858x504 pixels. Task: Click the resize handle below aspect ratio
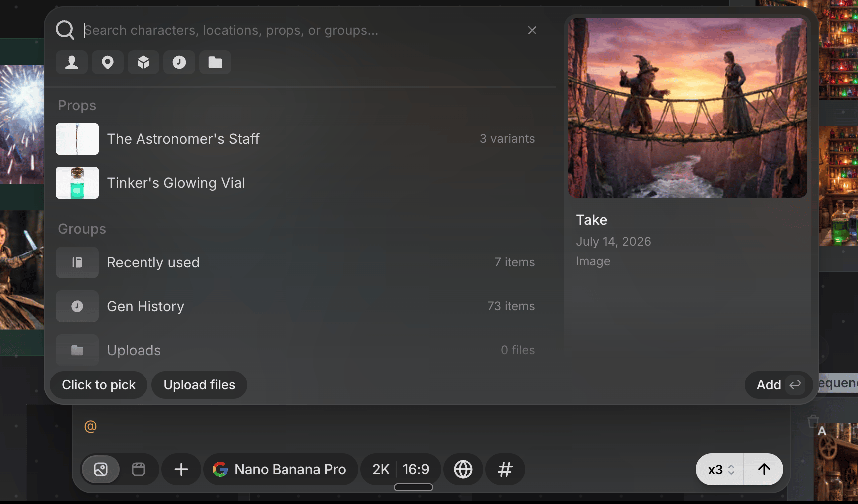coord(414,487)
